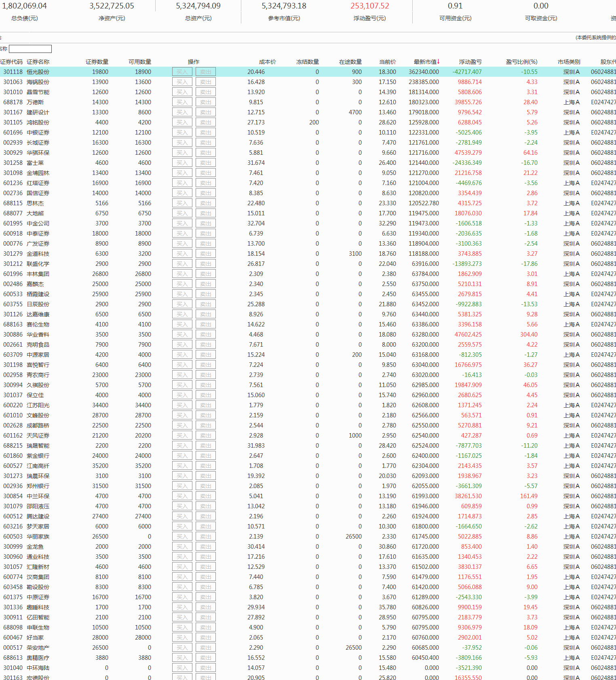The height and width of the screenshot is (680, 616).
Task: Click 卖出 for 紫金银行
Action: tap(206, 456)
